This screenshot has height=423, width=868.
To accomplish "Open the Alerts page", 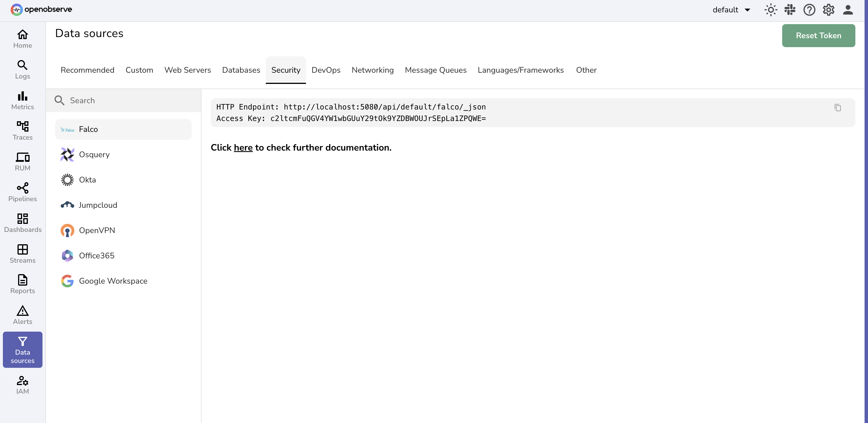I will click(22, 314).
